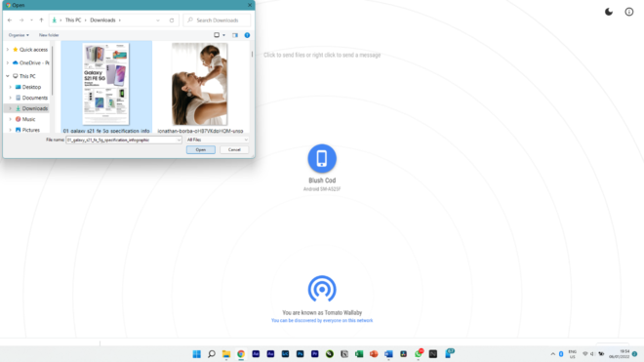The image size is (644, 362).
Task: Launch Premiere Pro from taskbar
Action: pyautogui.click(x=315, y=354)
